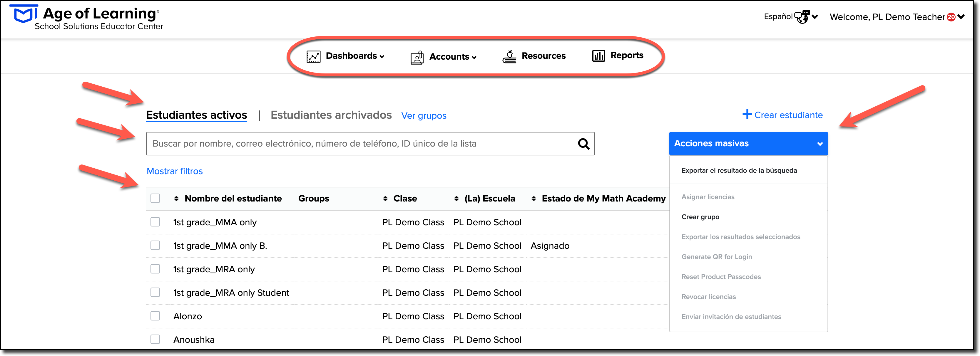Open the Accounts dropdown menu

(x=453, y=57)
